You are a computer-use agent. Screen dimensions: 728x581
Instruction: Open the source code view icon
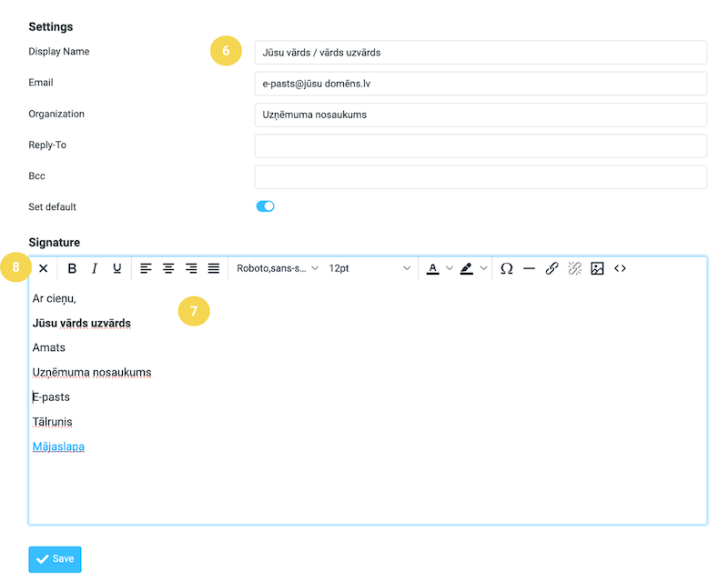click(620, 268)
